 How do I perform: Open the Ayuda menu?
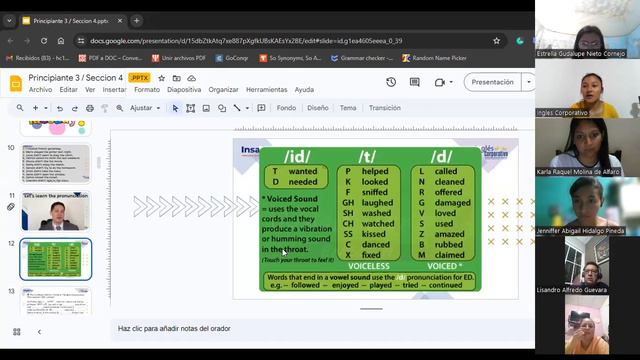(x=304, y=90)
